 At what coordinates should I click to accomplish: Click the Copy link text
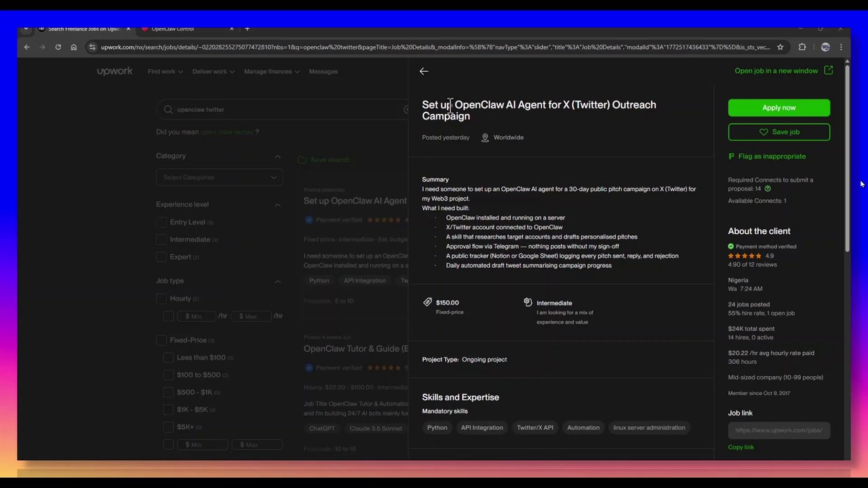pos(741,447)
